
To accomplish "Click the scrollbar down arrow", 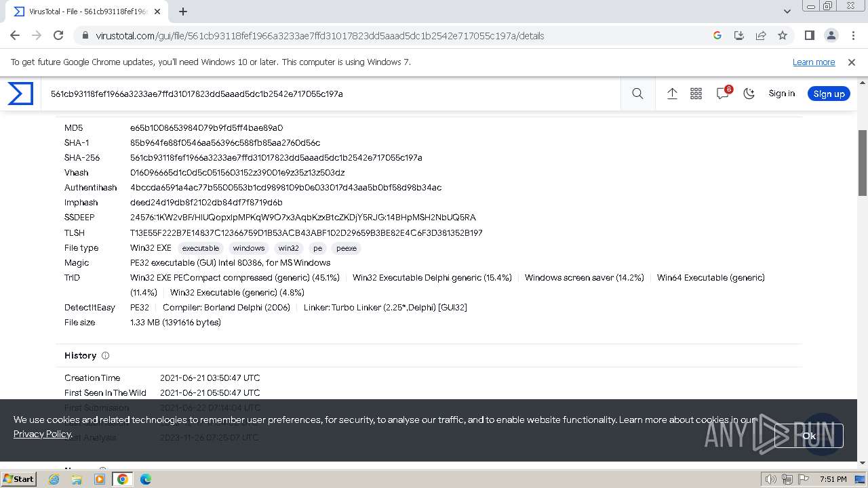I will pyautogui.click(x=863, y=463).
